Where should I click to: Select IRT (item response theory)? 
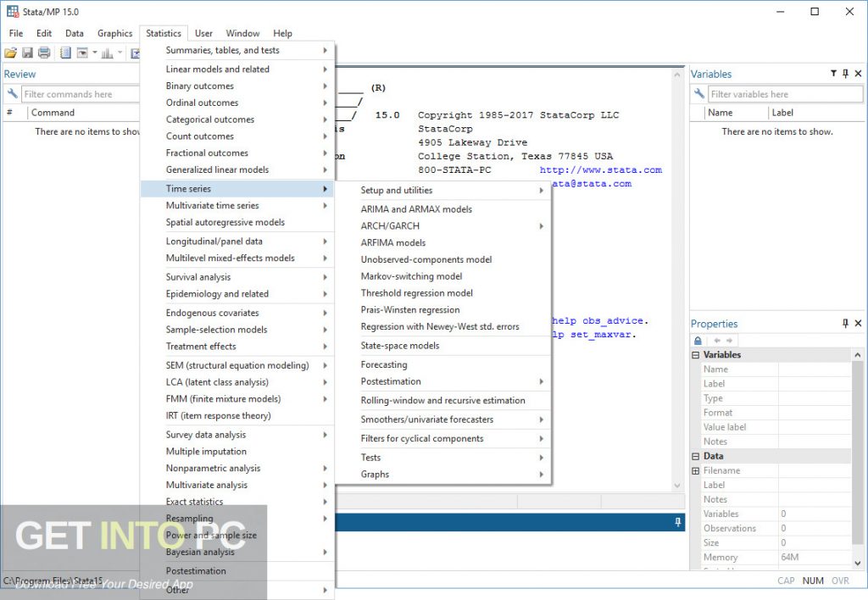(237, 416)
